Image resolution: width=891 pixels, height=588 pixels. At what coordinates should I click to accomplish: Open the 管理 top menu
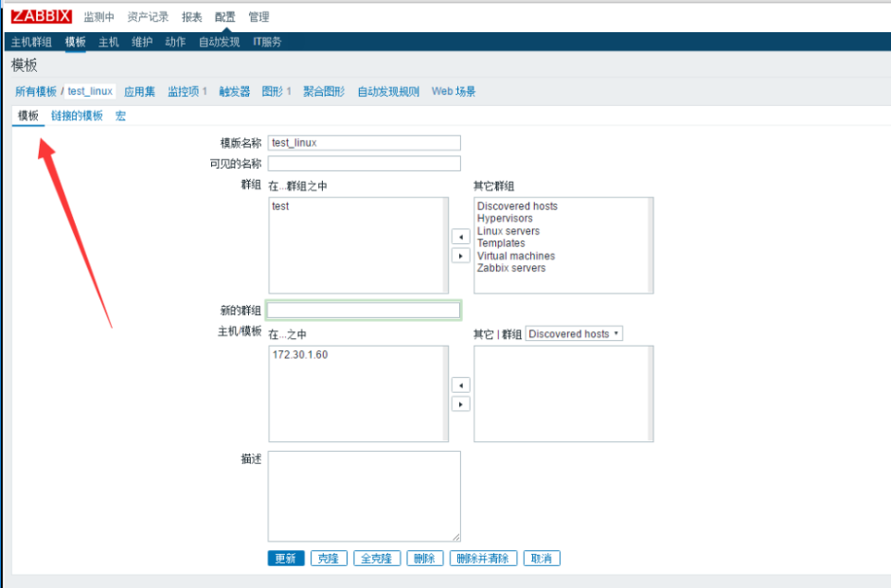tap(258, 17)
